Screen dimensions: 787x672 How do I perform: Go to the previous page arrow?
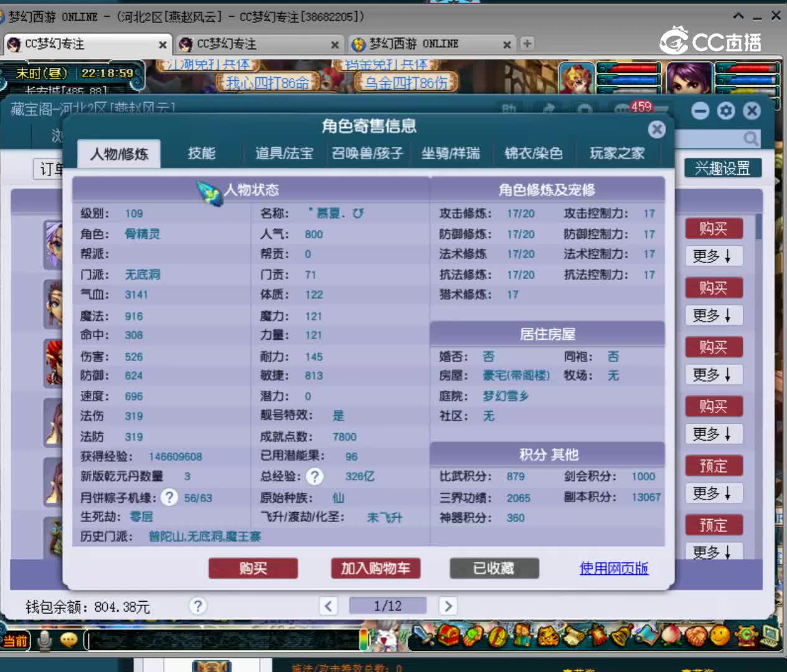point(329,605)
